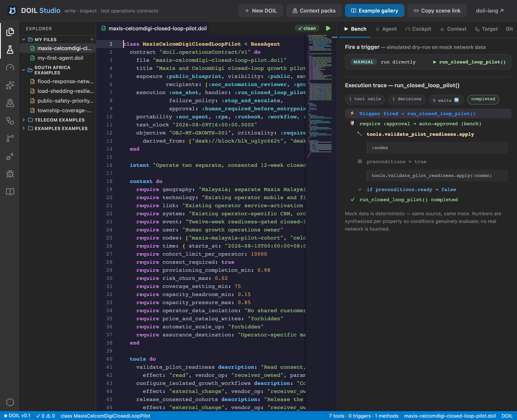Click the New DOIL button
This screenshot has height=420, width=517.
click(x=261, y=11)
